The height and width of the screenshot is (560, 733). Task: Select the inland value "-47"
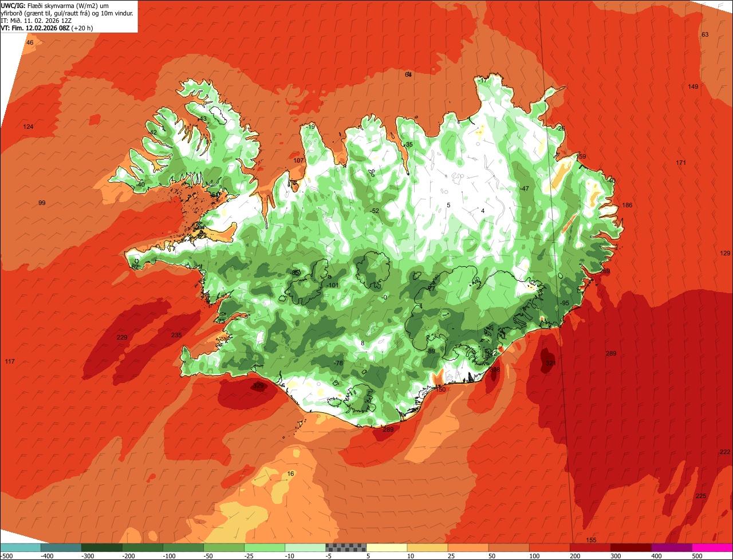524,188
